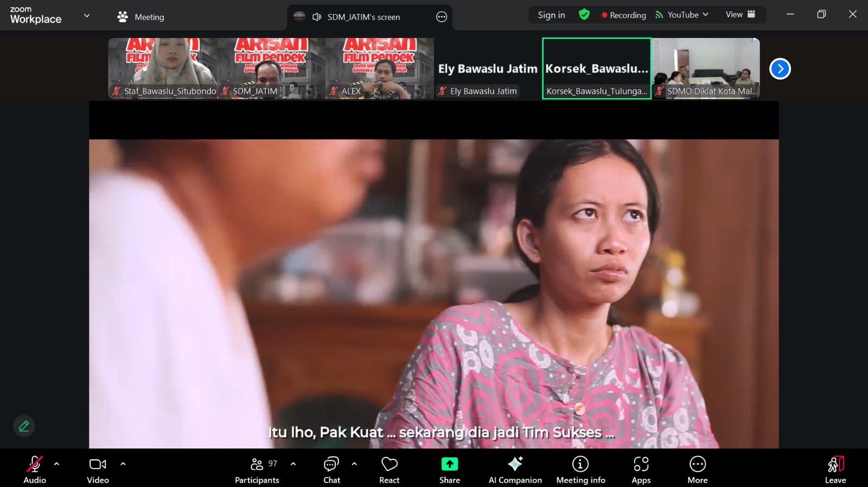
Task: Start camera with Video button
Action: [x=98, y=470]
